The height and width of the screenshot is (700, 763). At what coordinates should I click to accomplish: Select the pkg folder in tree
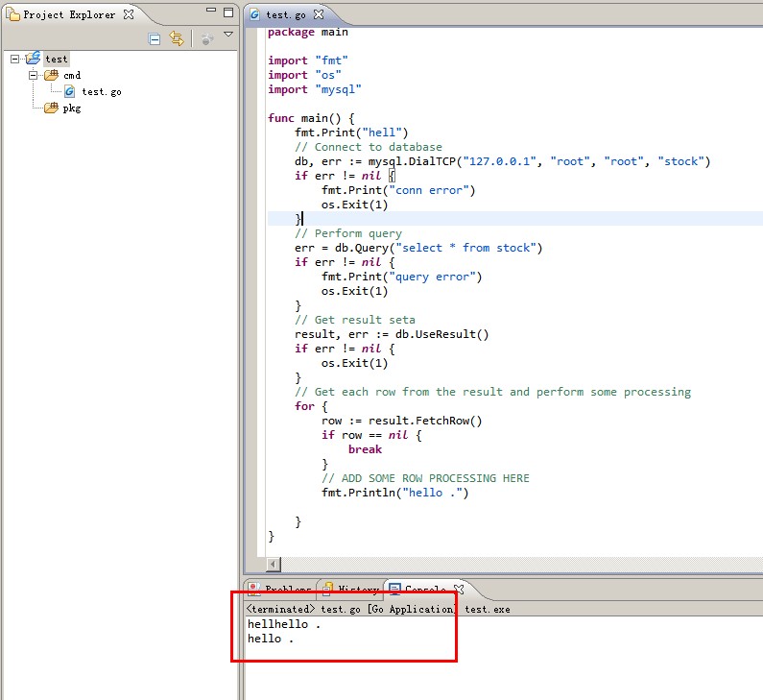pyautogui.click(x=71, y=108)
